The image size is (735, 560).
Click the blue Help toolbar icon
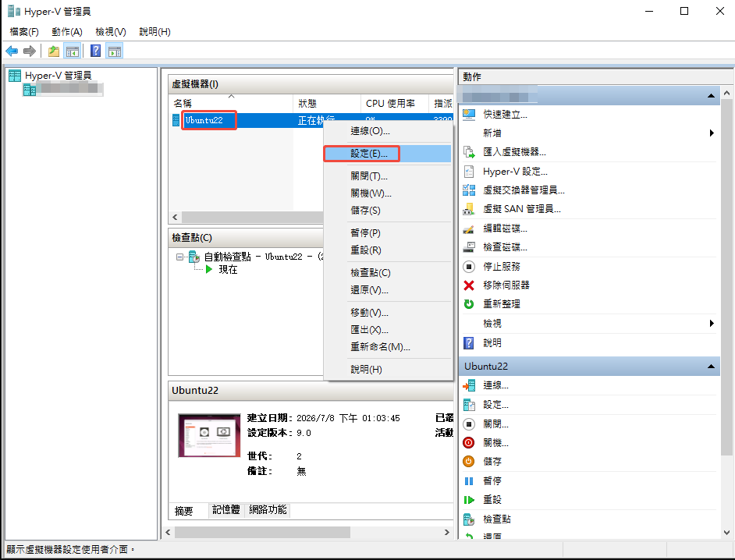pos(96,51)
